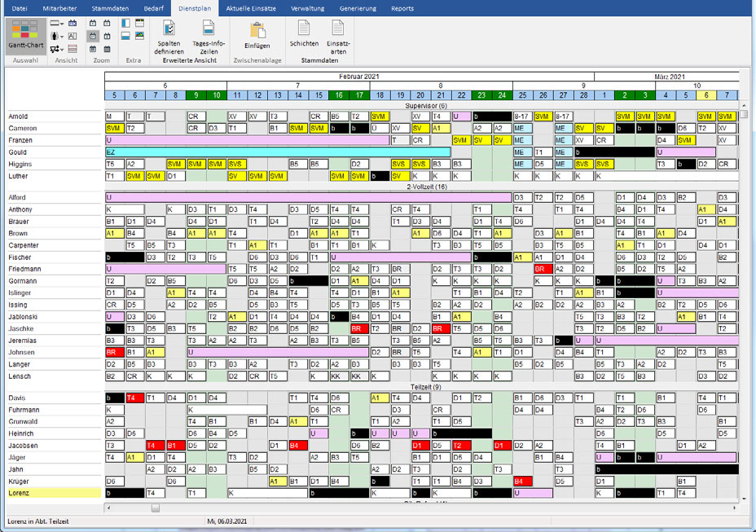Click status bar date Mi, 06.03.2021

[227, 521]
